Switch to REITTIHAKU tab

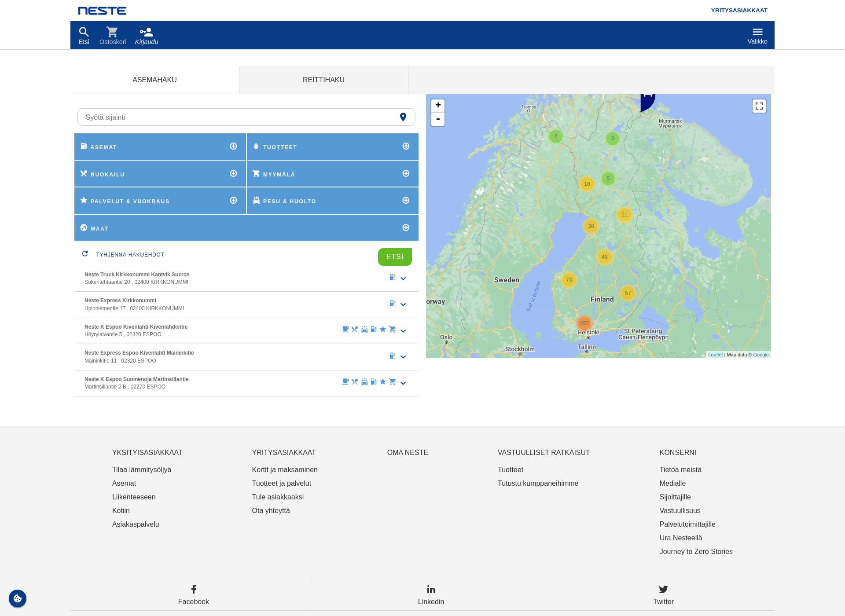[x=323, y=80]
